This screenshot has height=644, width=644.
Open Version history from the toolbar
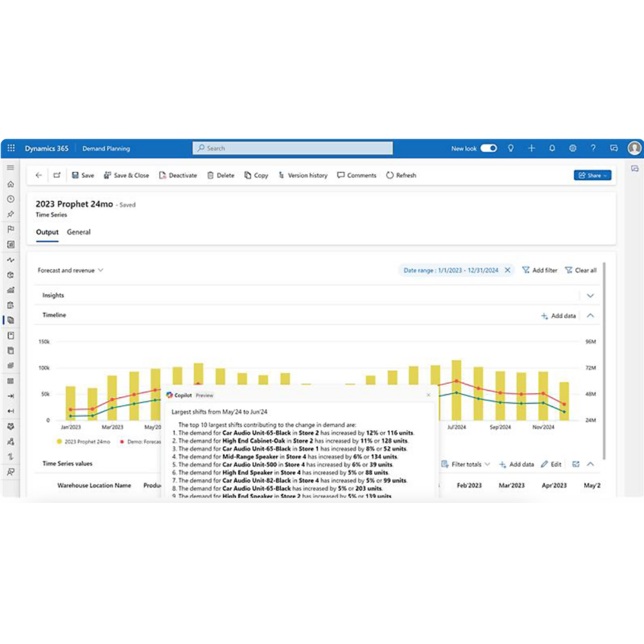click(x=303, y=175)
